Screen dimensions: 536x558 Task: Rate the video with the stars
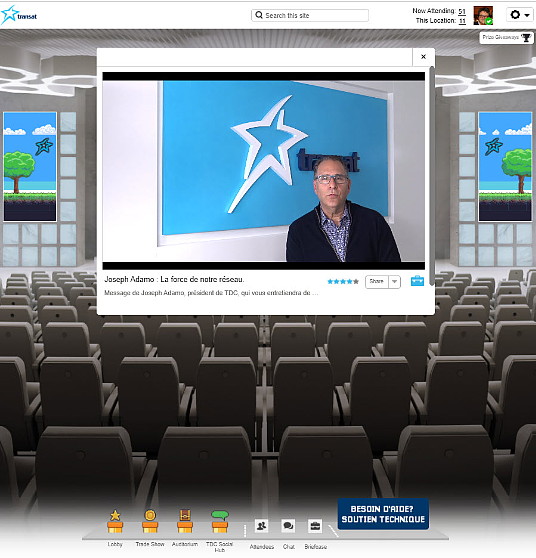pyautogui.click(x=343, y=281)
